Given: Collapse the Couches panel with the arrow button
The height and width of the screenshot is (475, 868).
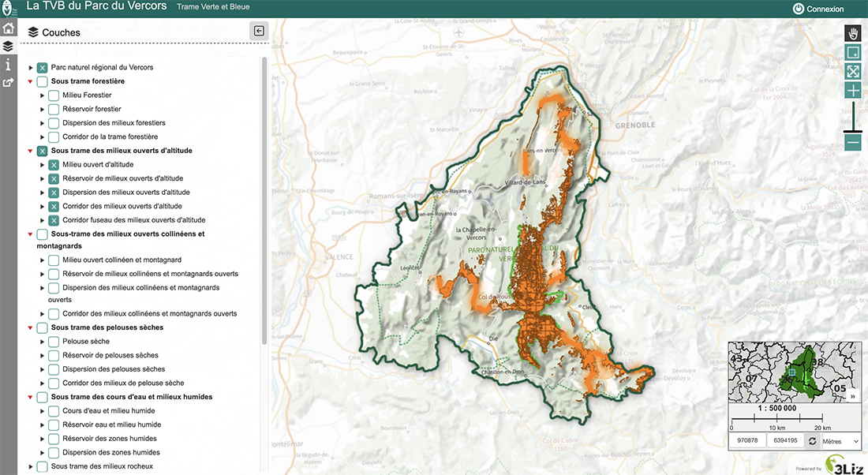Looking at the screenshot, I should (259, 28).
